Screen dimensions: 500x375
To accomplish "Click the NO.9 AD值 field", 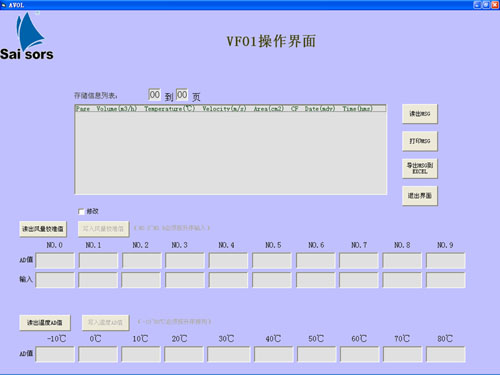I will coord(445,260).
